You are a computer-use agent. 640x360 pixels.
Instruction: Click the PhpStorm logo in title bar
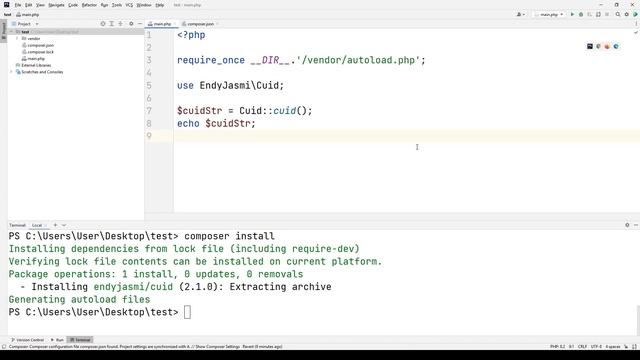pyautogui.click(x=7, y=5)
